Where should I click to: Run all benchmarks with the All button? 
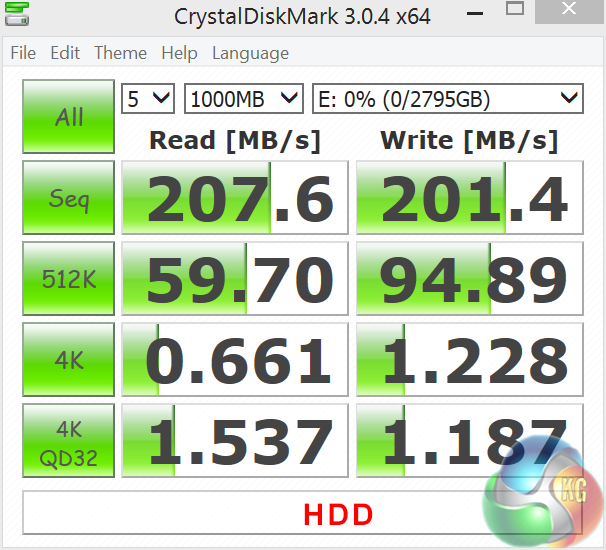pos(68,116)
